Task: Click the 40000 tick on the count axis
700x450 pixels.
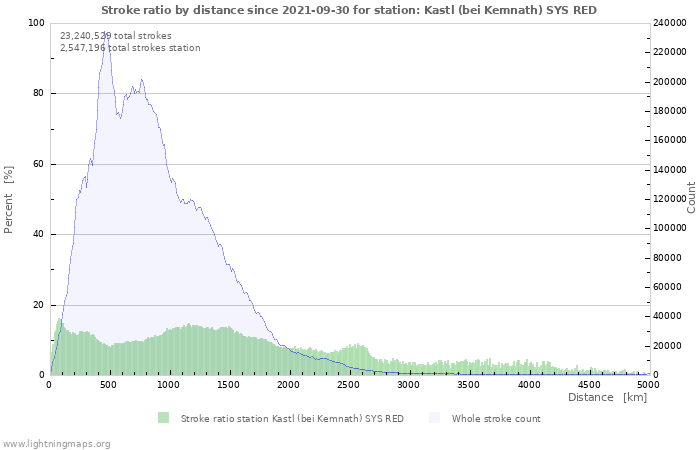Action: (x=668, y=317)
